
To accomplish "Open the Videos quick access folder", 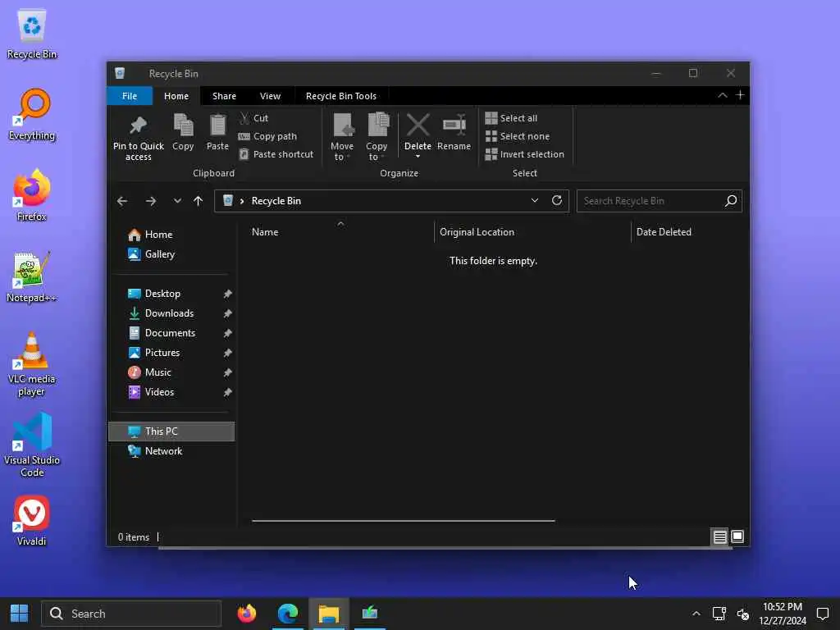I will [x=171, y=392].
